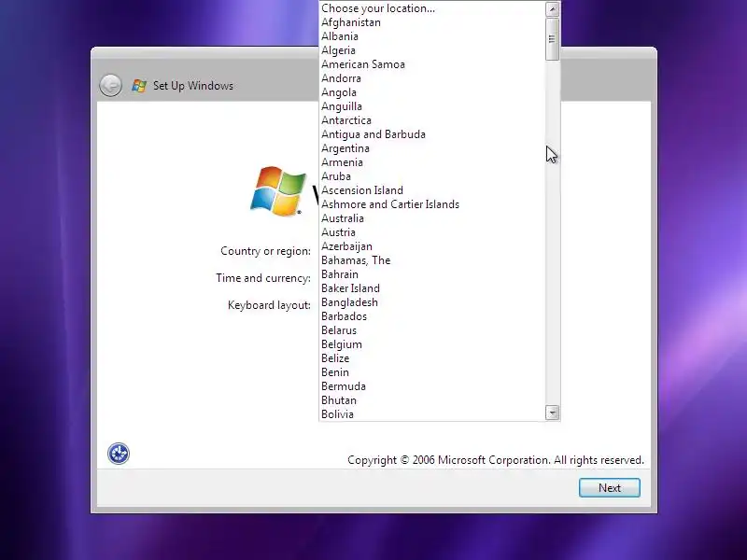747x560 pixels.
Task: Choose Argentina
Action: click(x=432, y=148)
